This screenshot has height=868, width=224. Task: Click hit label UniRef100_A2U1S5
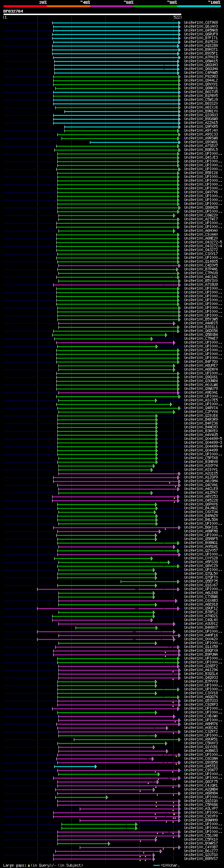[x=201, y=474]
